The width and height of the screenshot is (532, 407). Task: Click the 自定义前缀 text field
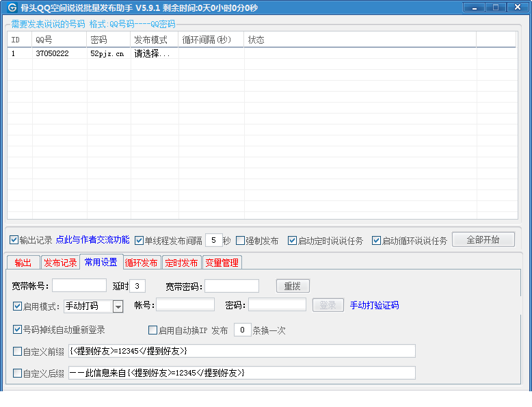[242, 351]
